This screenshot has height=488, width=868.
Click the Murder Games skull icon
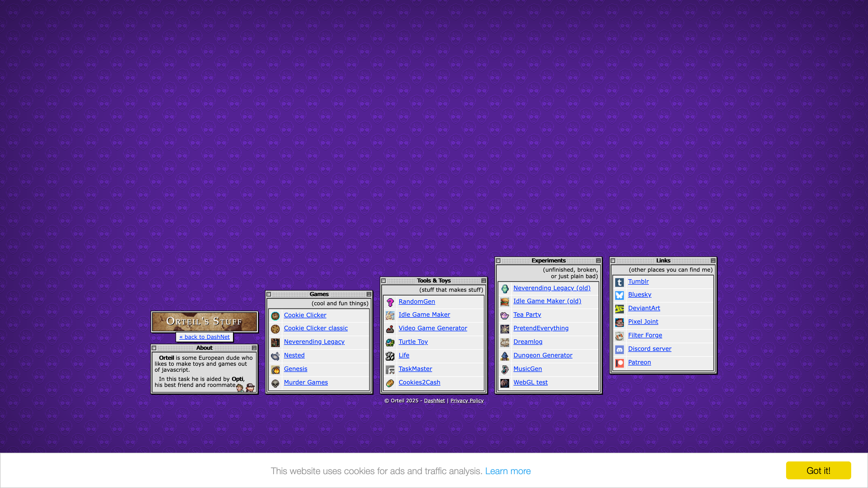click(x=275, y=383)
